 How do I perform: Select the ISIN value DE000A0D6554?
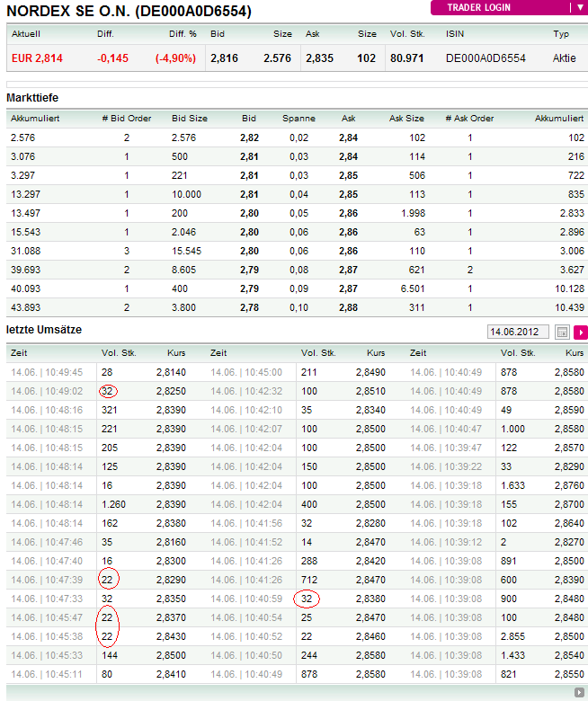pos(486,58)
